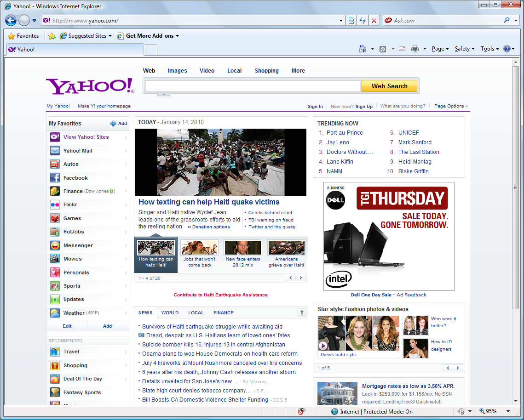Viewport: 524px width, 420px height.
Task: Click the Yahoo! Mail envelope icon
Action: coord(55,151)
